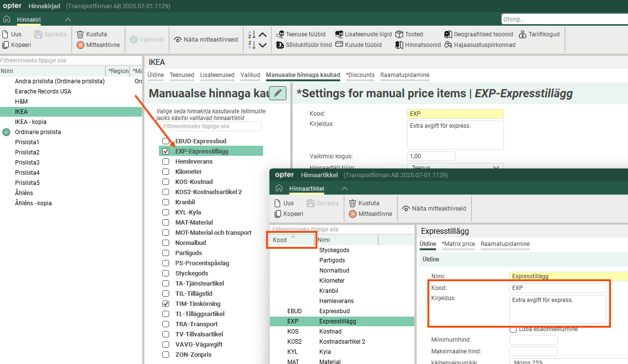Switch to the Lisateenused tab
This screenshot has width=628, height=364.
(x=217, y=75)
